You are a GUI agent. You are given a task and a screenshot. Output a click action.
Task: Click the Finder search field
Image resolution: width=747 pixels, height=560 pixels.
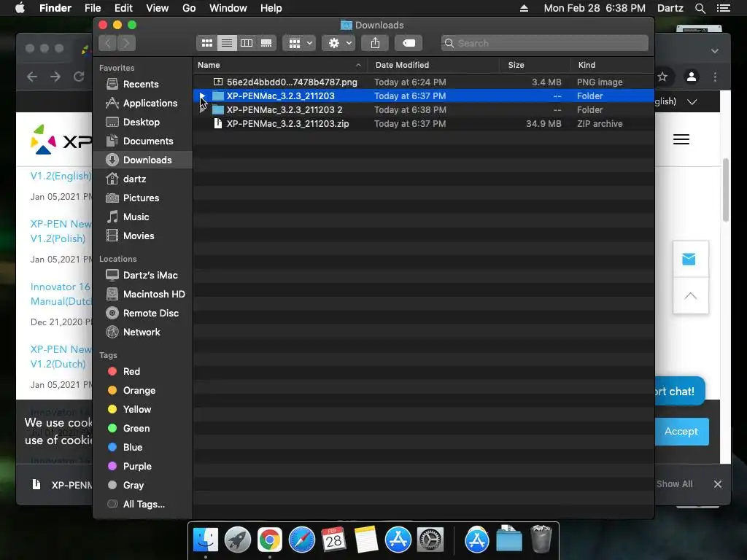544,43
